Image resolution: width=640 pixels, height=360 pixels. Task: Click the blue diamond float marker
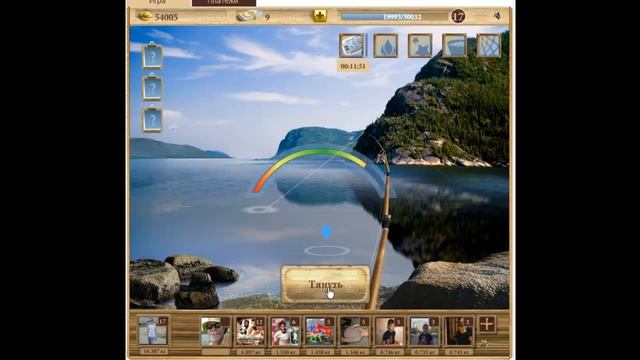[x=326, y=231]
